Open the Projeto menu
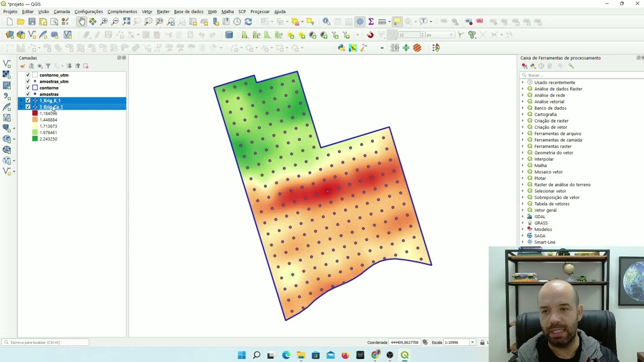644x362 pixels. (x=10, y=12)
